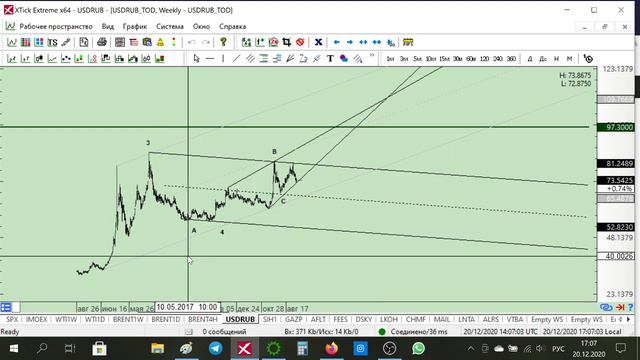Switch to 1m timeframe
Screen dimensions: 640x360
390,59
